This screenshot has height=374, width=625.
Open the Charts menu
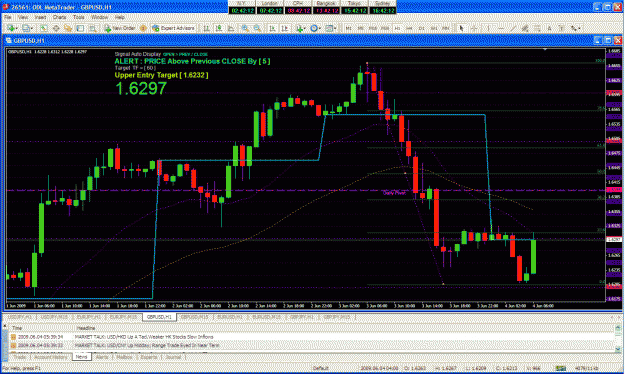click(59, 18)
